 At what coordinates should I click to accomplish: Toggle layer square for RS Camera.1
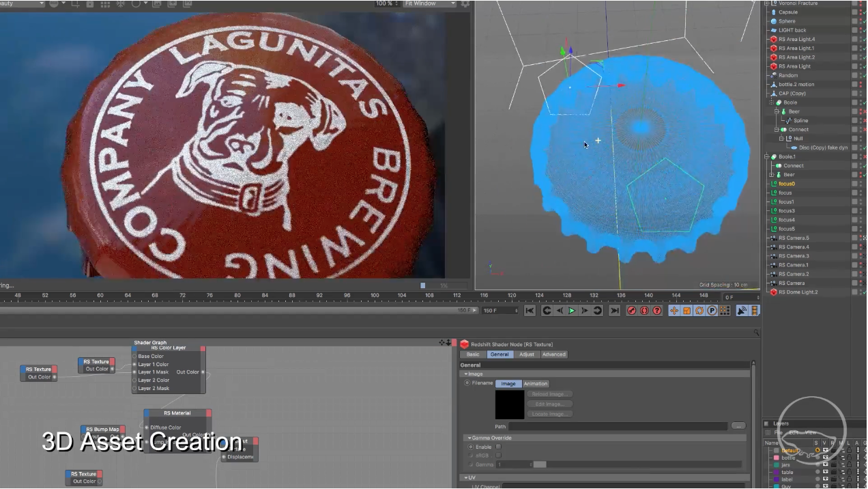(x=854, y=265)
